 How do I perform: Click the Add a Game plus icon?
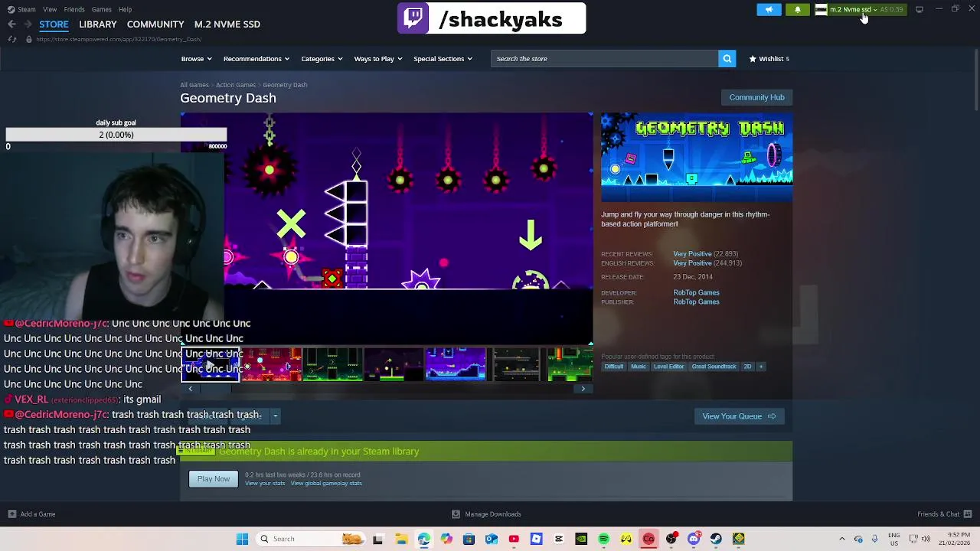(x=11, y=514)
